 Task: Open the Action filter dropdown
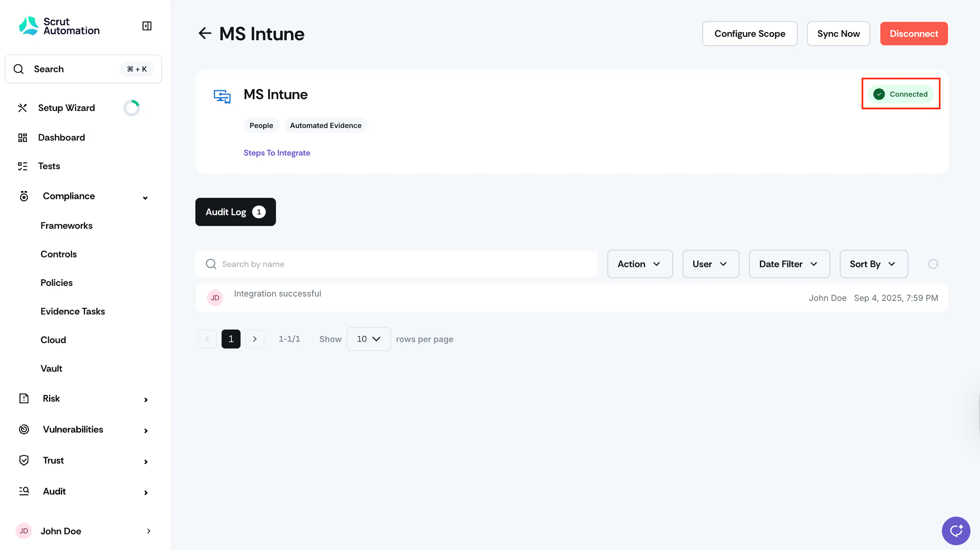(640, 264)
